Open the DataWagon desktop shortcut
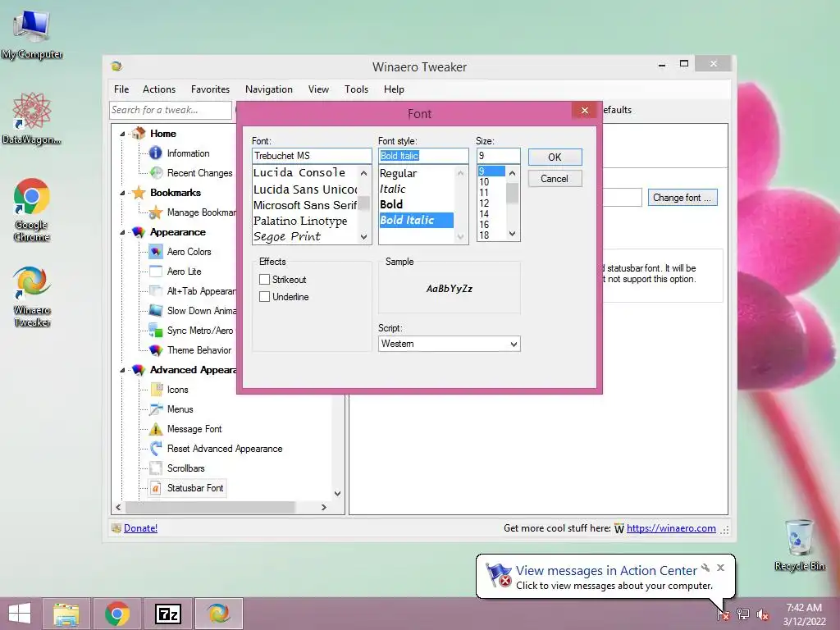 (32, 118)
